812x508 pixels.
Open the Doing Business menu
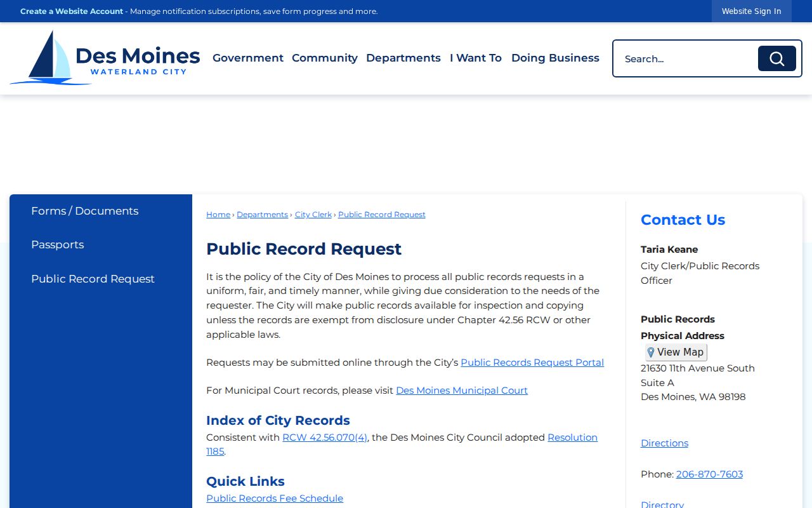point(555,58)
